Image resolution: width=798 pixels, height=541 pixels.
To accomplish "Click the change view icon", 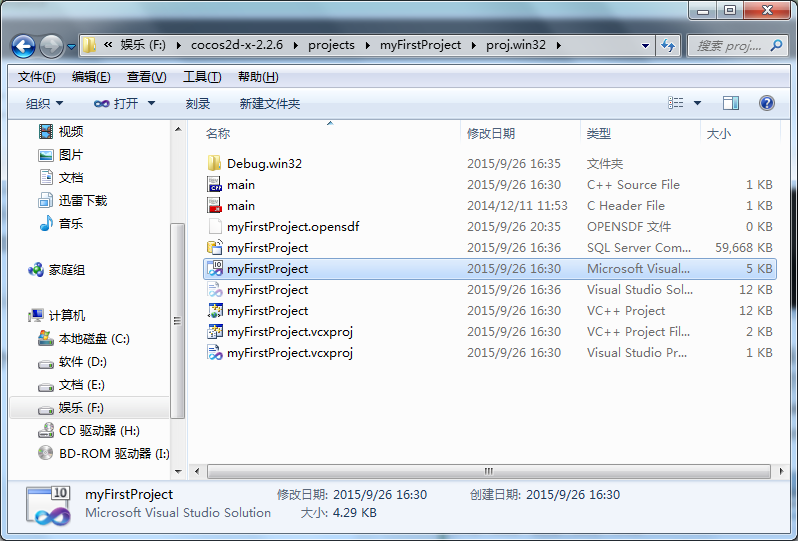I will [675, 103].
